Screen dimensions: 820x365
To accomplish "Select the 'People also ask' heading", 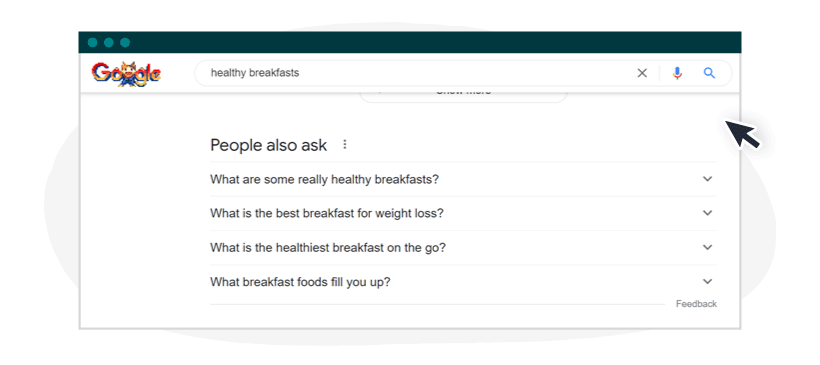I will 268,145.
